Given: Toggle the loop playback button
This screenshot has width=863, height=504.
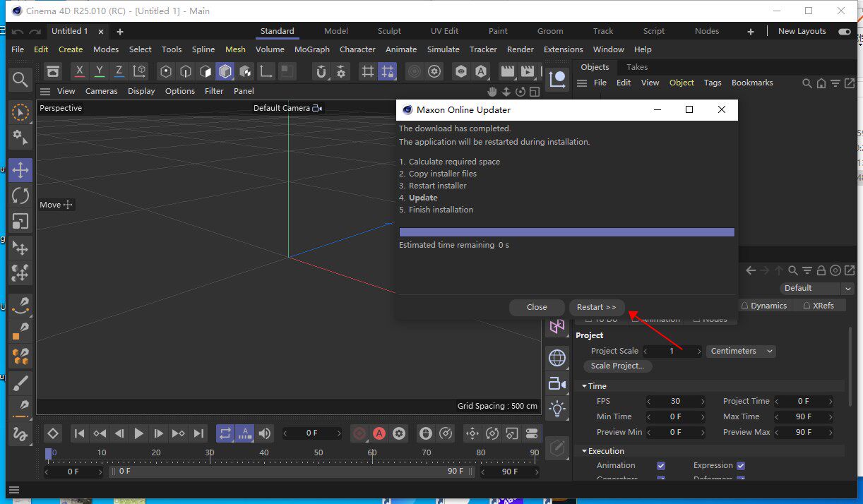Looking at the screenshot, I should click(x=225, y=433).
